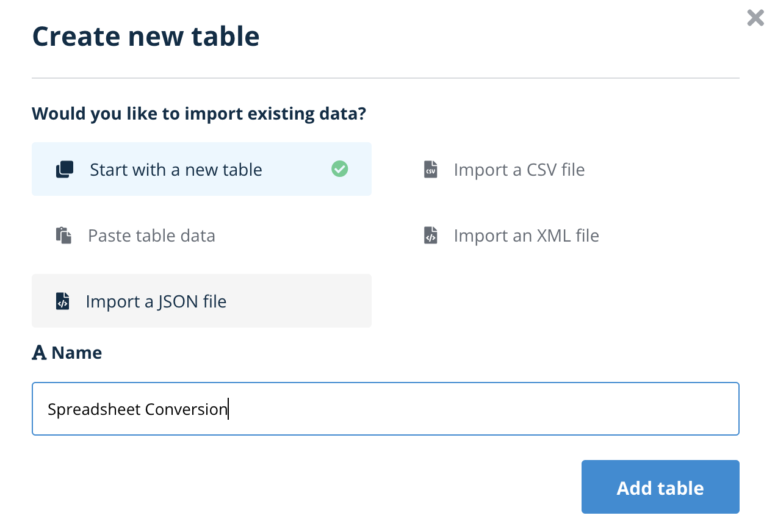The image size is (775, 532).
Task: Select the Start with a new table option
Action: (x=201, y=169)
